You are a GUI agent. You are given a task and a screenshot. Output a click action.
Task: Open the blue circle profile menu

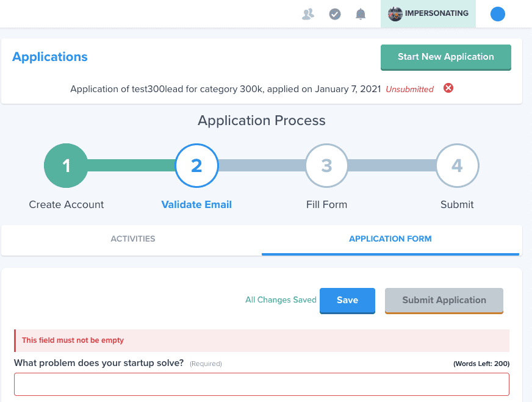pyautogui.click(x=498, y=14)
